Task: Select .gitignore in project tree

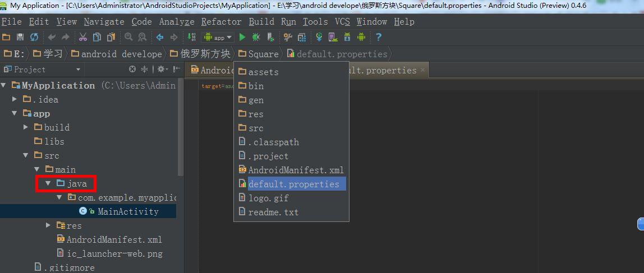Action: click(x=65, y=267)
